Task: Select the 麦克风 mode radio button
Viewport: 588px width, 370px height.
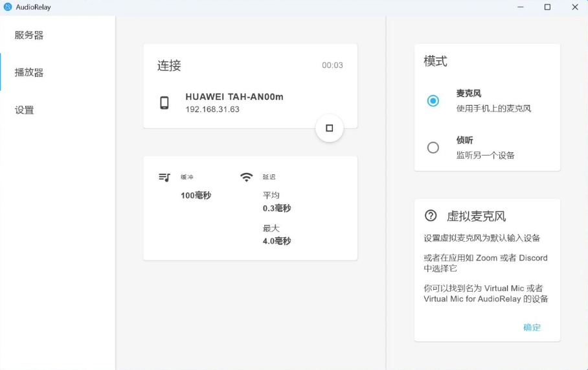Action: [x=433, y=100]
